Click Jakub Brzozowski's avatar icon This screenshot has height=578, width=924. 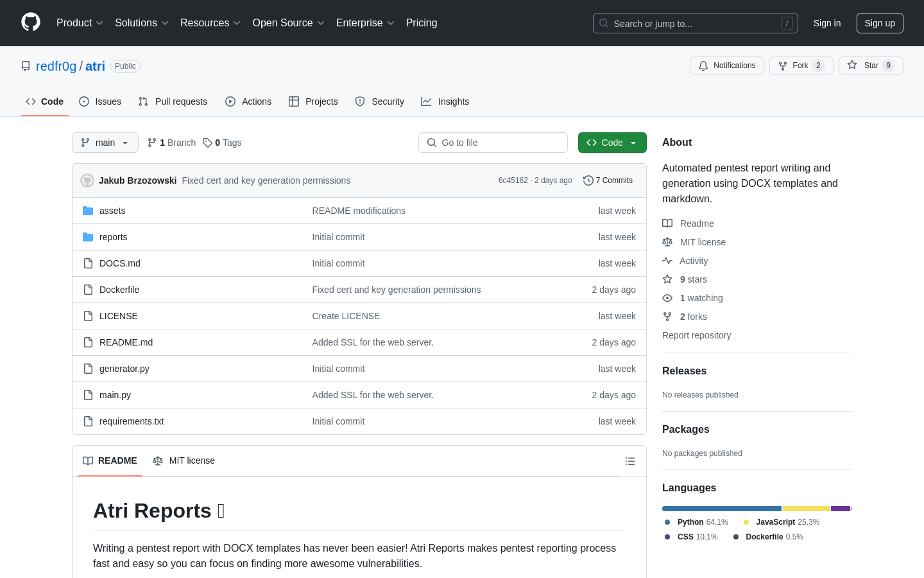pos(87,180)
